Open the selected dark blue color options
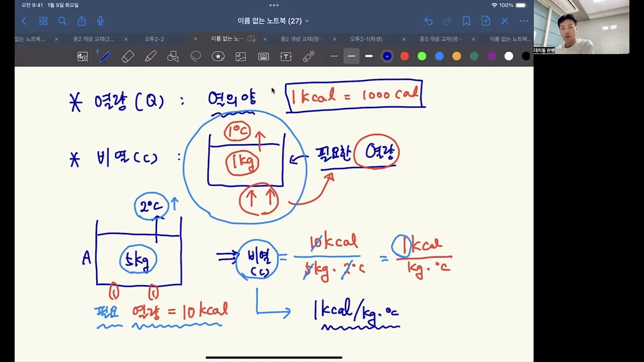Screen dimensions: 644x362 [387, 56]
